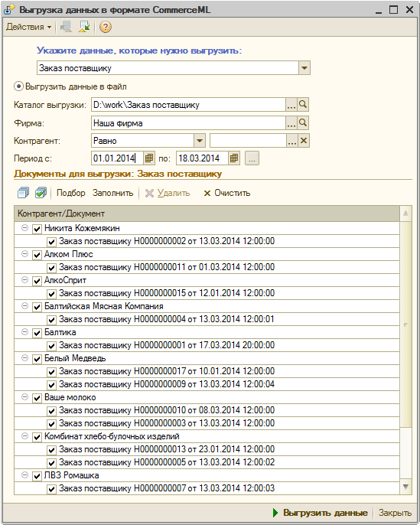This screenshot has height=525, width=420.
Task: Click the uncheck all documents icon
Action: (x=23, y=193)
